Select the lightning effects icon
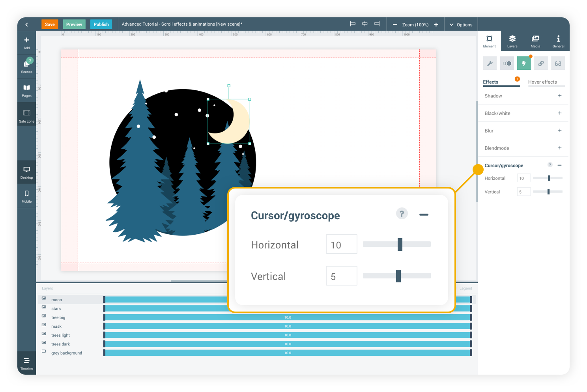The image size is (587, 392). pos(524,63)
